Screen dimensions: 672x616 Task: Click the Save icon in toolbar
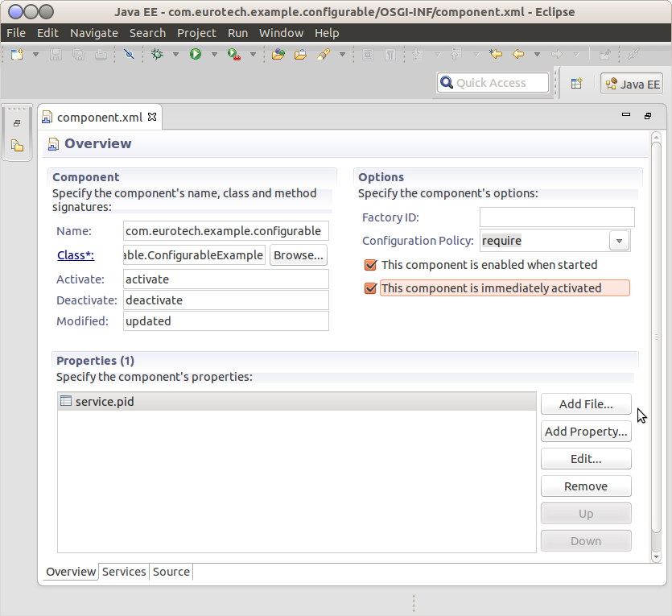click(x=56, y=55)
